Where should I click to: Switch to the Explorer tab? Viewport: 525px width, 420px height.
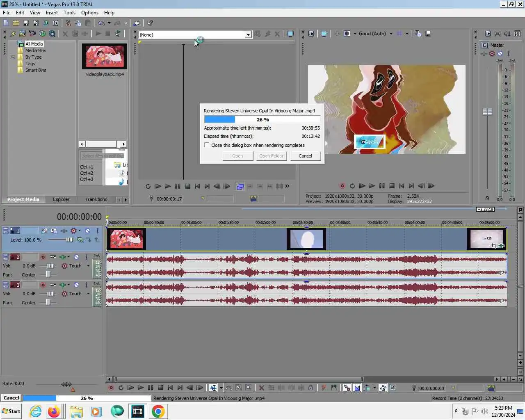pyautogui.click(x=61, y=199)
